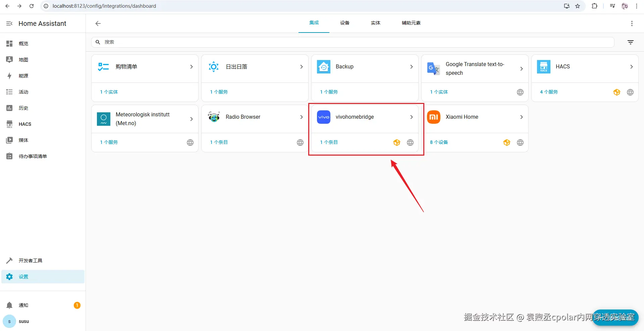This screenshot has height=331, width=644.
Task: Open the 活动 logbook sidebar item
Action: [x=43, y=92]
